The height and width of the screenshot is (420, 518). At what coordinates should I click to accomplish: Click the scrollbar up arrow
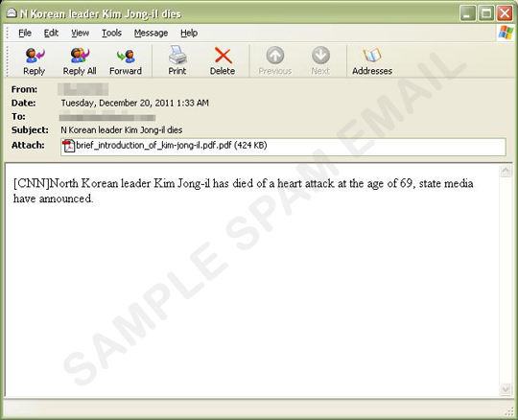tap(506, 171)
